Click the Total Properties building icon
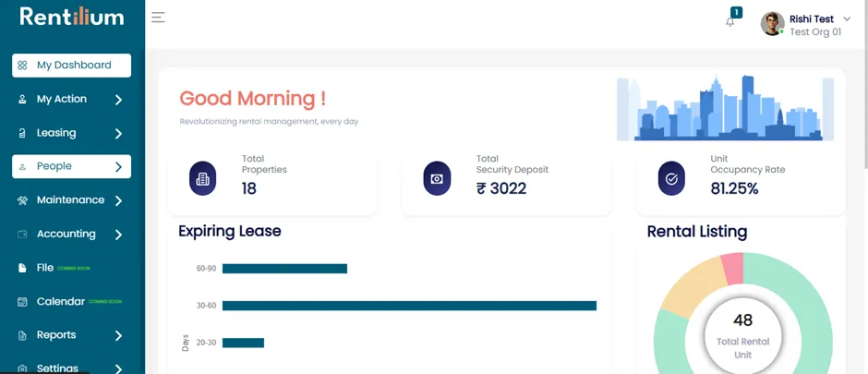The image size is (868, 374). tap(202, 179)
